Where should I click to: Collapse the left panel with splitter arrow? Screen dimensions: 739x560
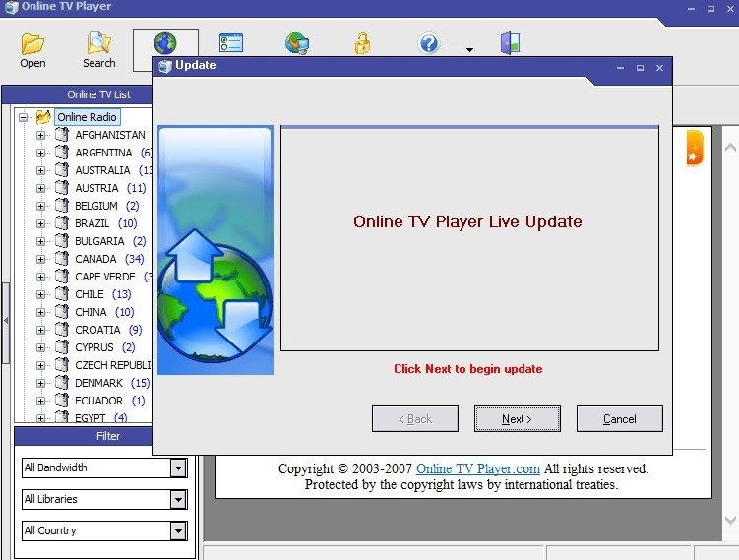(6, 321)
